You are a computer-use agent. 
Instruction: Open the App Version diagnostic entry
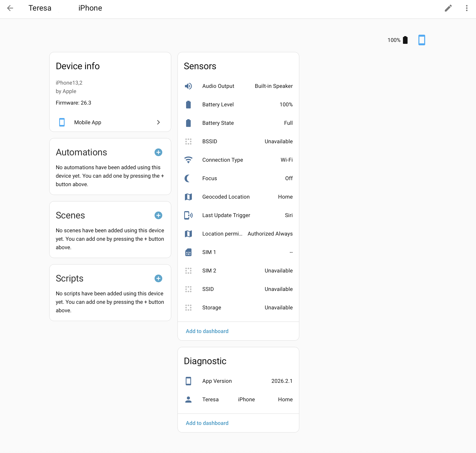click(238, 381)
